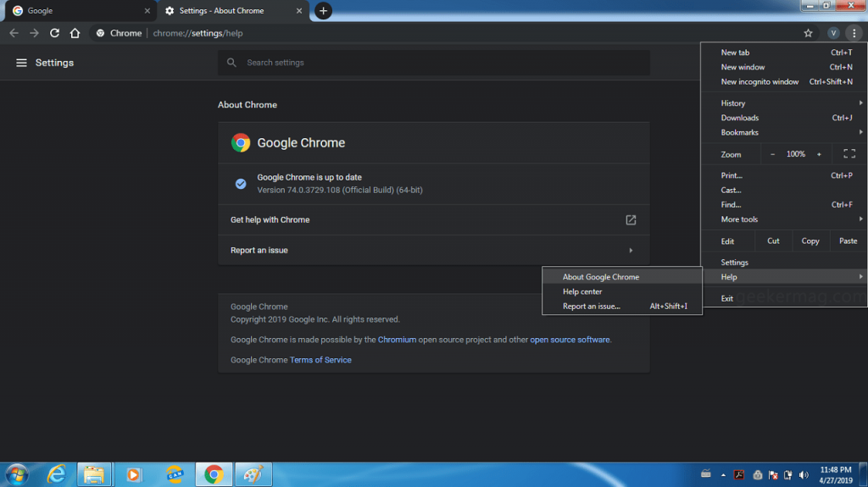The height and width of the screenshot is (487, 868).
Task: Go forward using the forward arrow
Action: click(34, 33)
